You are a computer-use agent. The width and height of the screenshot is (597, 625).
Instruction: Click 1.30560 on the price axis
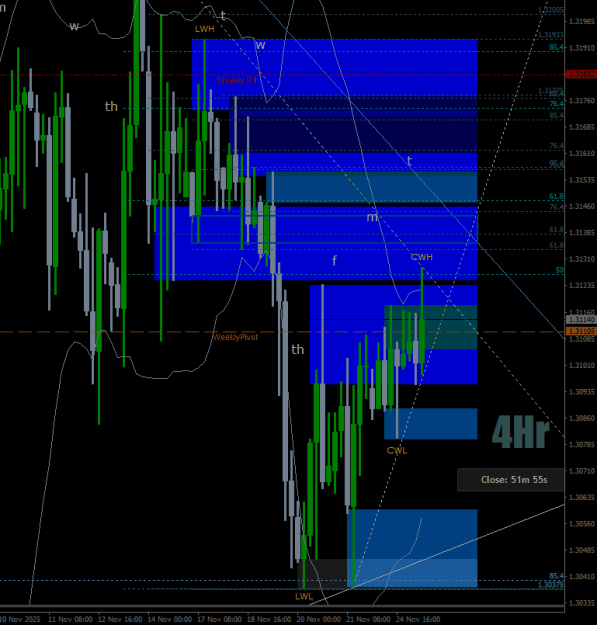tap(582, 524)
